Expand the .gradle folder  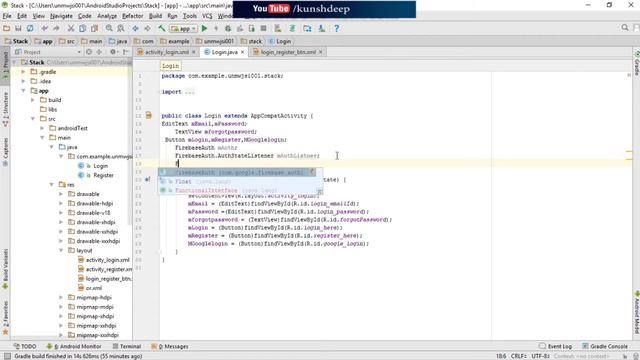click(x=24, y=72)
